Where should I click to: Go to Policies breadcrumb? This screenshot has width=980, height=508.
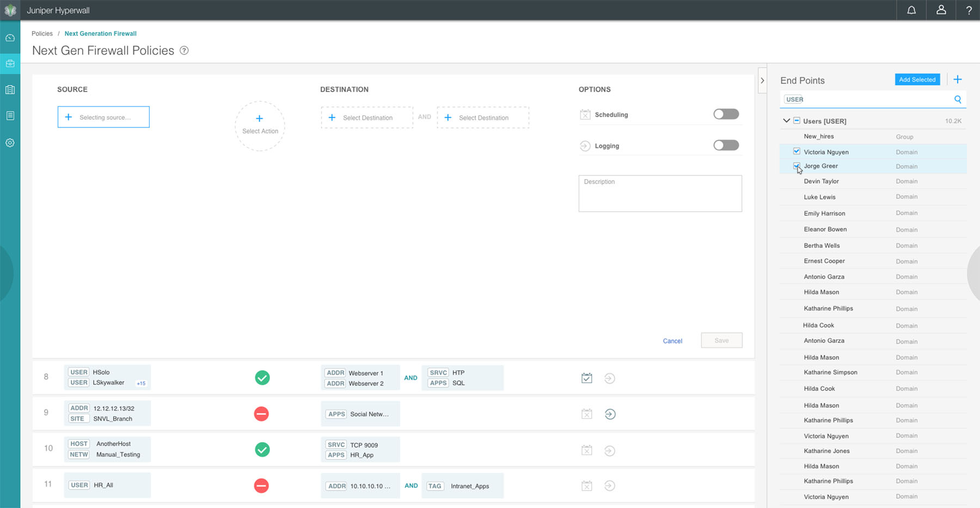[x=42, y=34]
